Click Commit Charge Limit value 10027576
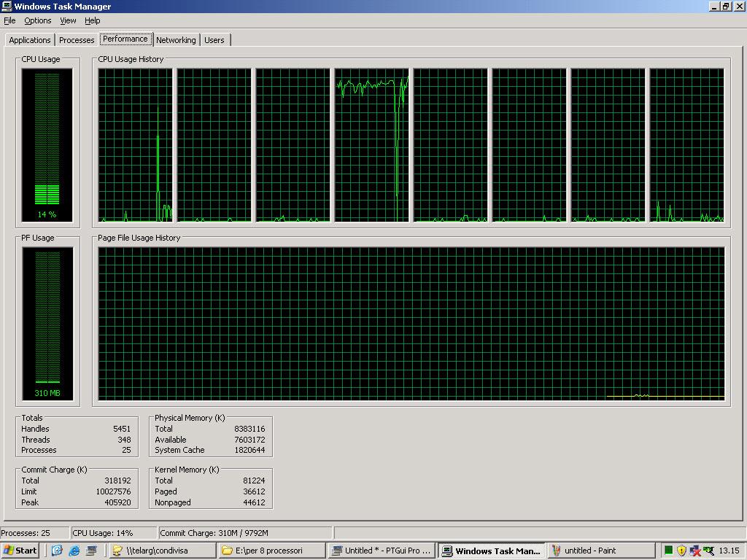This screenshot has height=560, width=747. [x=113, y=491]
